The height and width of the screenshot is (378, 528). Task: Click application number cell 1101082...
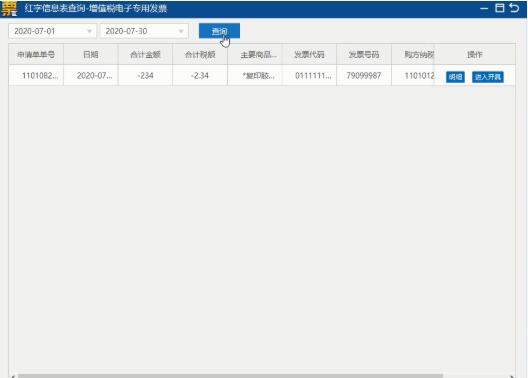(x=36, y=75)
